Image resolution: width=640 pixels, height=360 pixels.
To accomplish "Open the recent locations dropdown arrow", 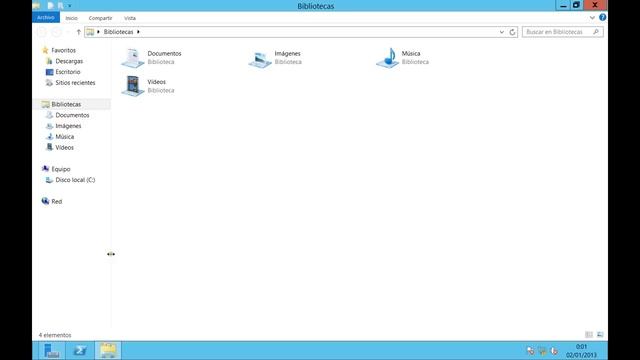I will [68, 32].
